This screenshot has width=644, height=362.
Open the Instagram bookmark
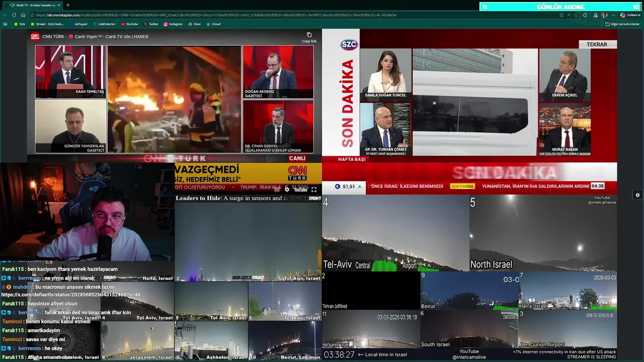click(173, 24)
